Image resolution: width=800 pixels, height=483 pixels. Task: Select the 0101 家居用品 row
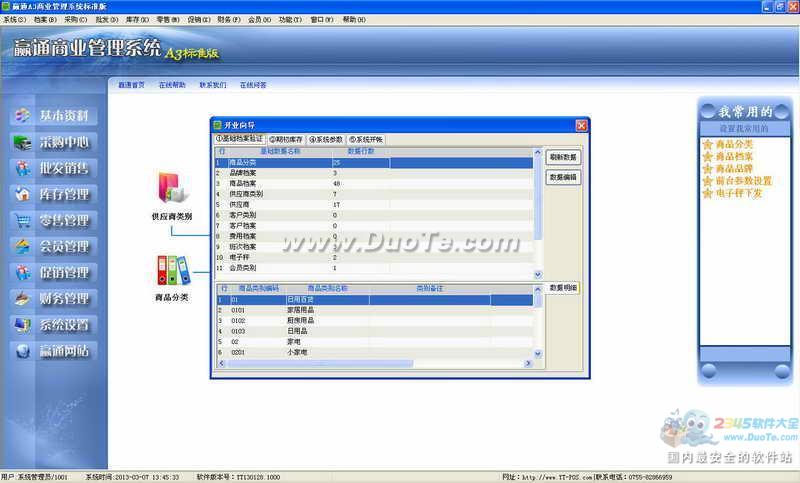[375, 310]
